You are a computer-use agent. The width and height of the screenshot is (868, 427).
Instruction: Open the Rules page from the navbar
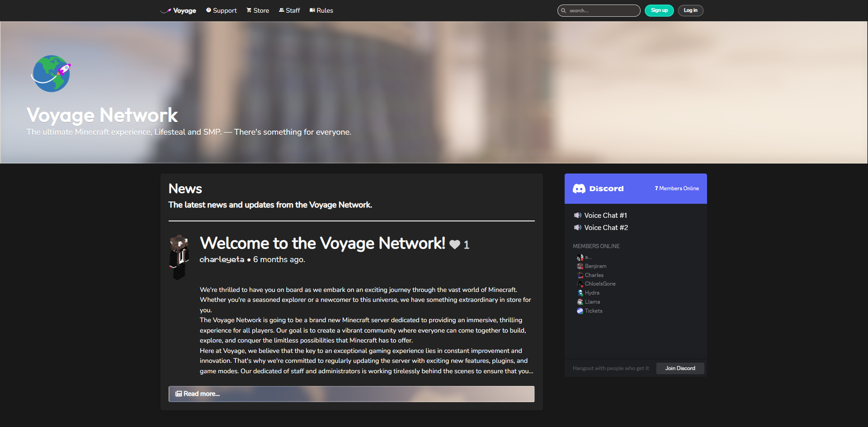click(x=321, y=10)
